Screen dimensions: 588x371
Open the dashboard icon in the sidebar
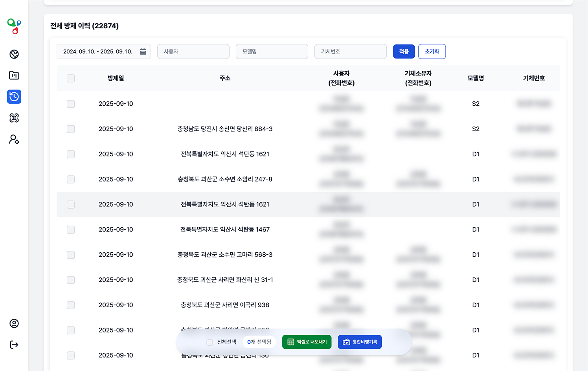coord(14,54)
